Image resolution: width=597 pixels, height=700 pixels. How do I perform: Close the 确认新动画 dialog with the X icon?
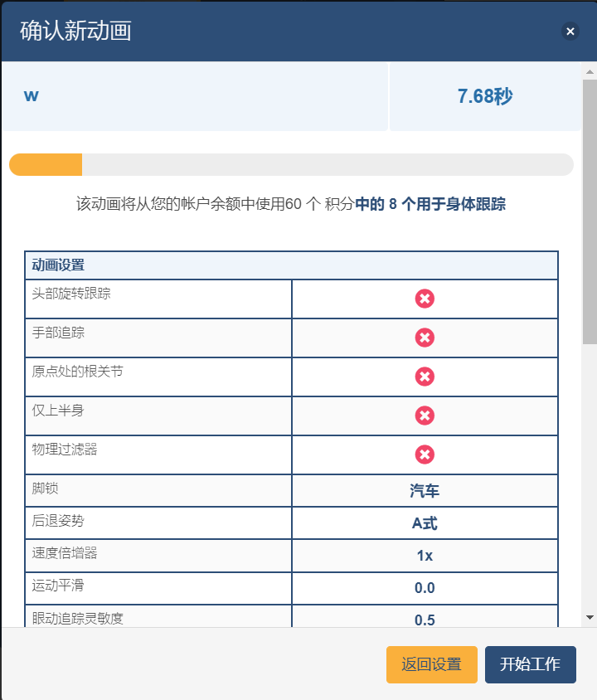click(x=570, y=32)
